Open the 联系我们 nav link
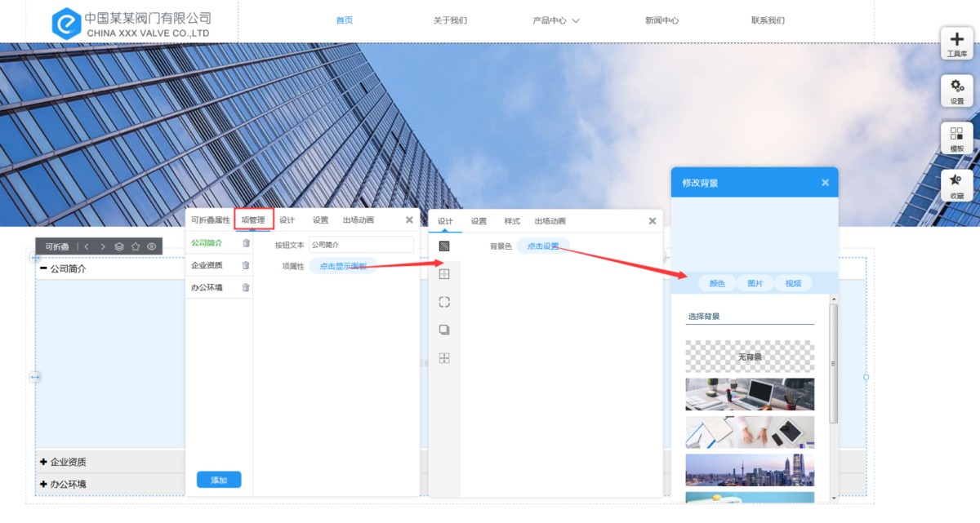 tap(768, 20)
